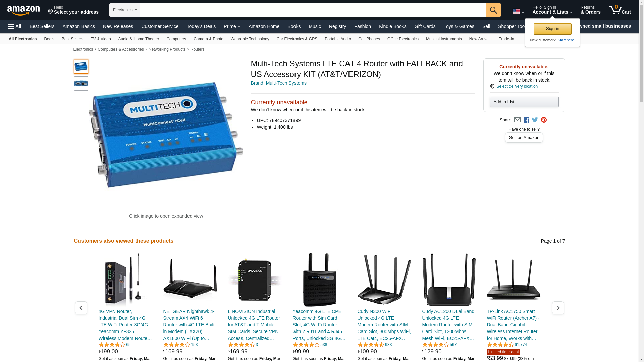Go to next carousel page arrow
This screenshot has width=644, height=362.
click(x=558, y=308)
